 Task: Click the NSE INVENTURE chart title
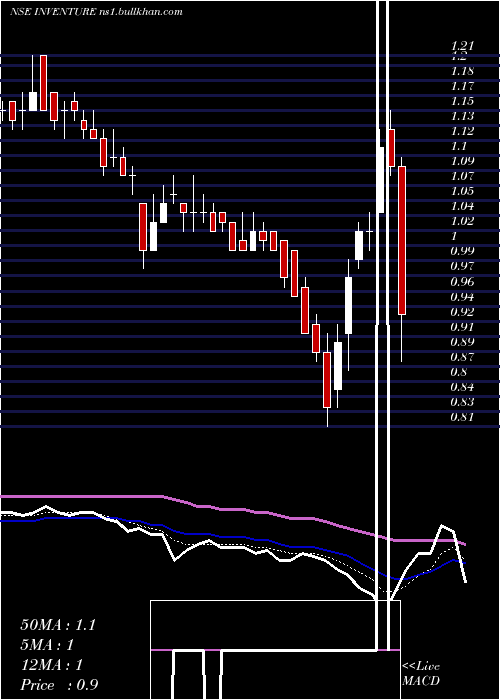coord(52,12)
